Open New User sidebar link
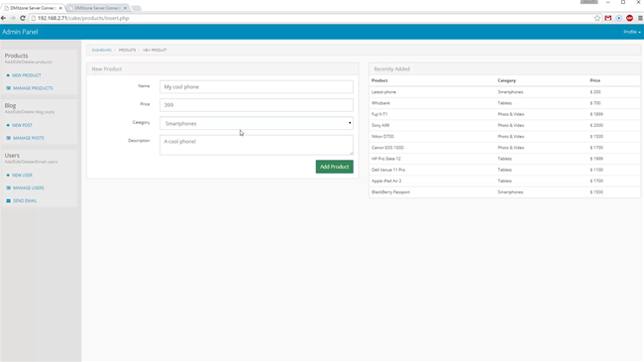This screenshot has height=362, width=644. point(22,175)
